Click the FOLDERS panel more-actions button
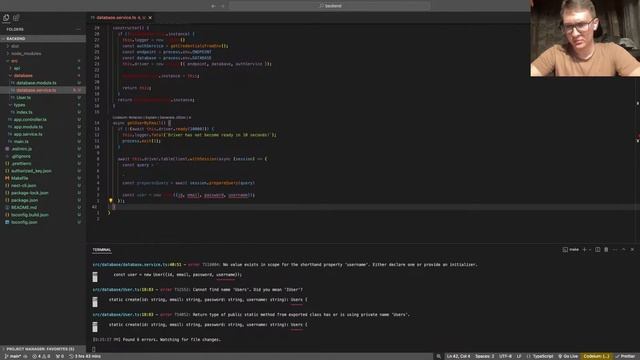Viewport: 640px width, 360px height. (78, 29)
